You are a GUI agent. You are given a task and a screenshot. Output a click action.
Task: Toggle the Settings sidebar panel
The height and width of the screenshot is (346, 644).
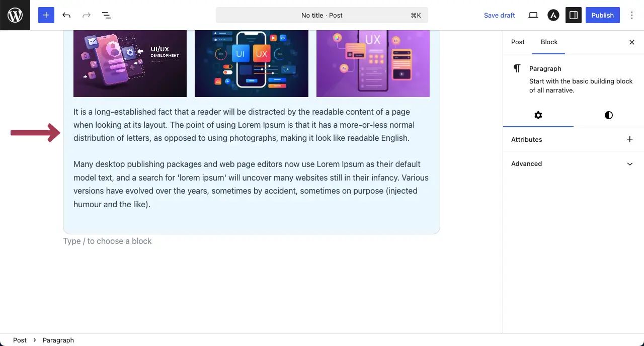[574, 15]
